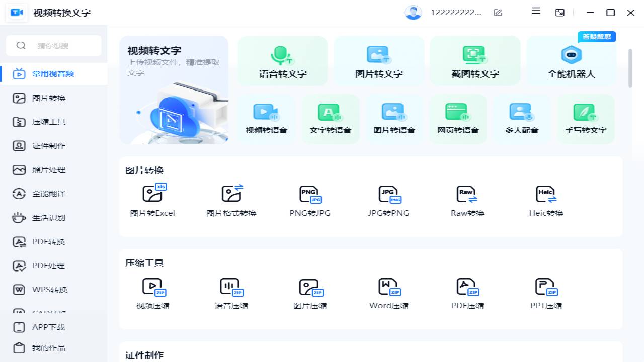Open the 图片转文字 tool card
The height and width of the screenshot is (362, 644).
(x=379, y=61)
